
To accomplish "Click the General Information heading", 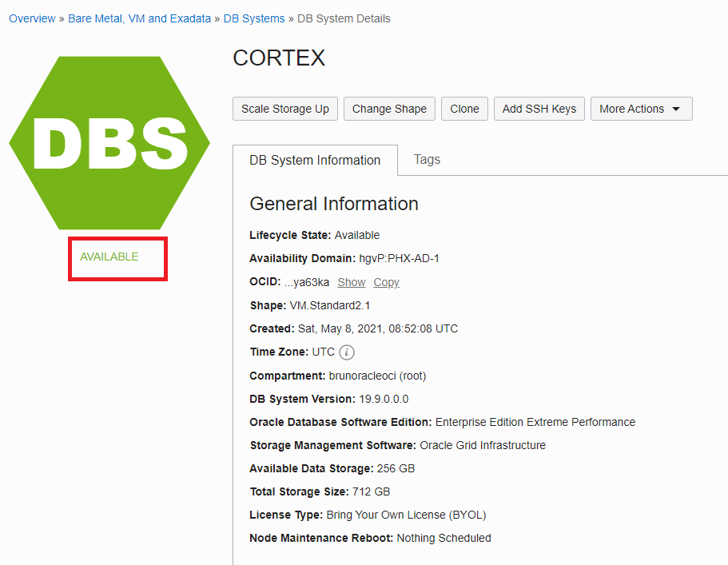I will (334, 204).
